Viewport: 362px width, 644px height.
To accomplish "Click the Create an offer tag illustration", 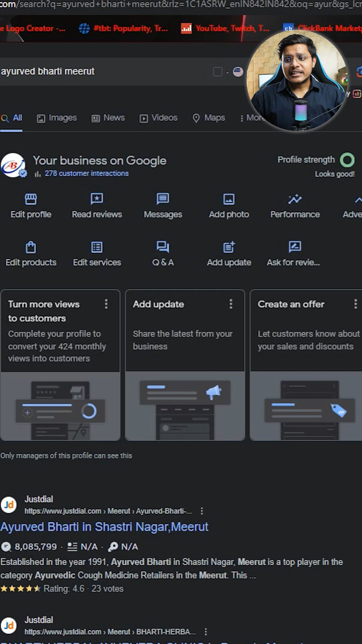I will click(306, 406).
